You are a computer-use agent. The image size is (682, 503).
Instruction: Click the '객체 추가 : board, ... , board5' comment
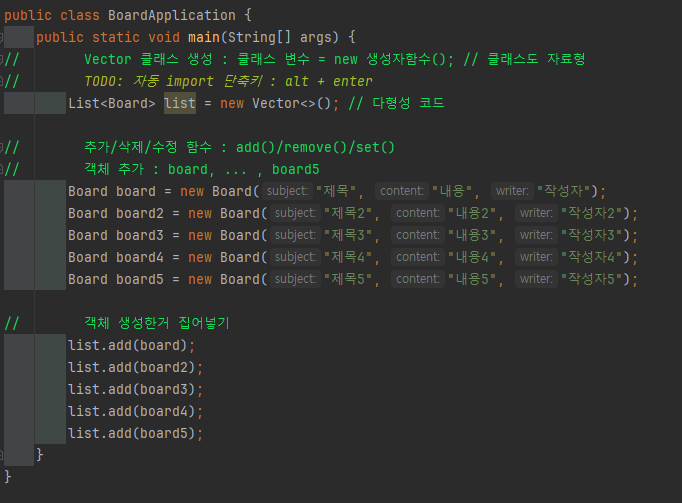click(x=201, y=169)
